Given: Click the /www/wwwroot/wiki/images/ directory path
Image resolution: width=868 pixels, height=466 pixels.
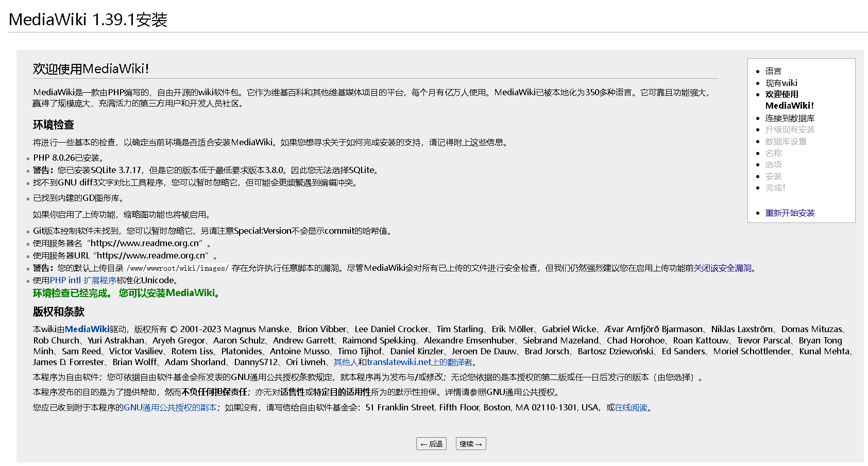Looking at the screenshot, I should pyautogui.click(x=178, y=268).
